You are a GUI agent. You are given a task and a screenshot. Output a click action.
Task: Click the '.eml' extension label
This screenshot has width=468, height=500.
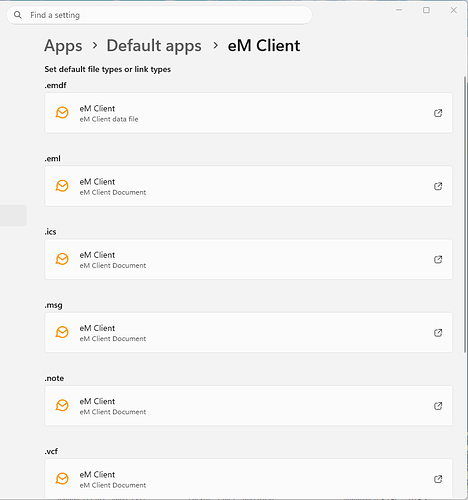[53, 159]
